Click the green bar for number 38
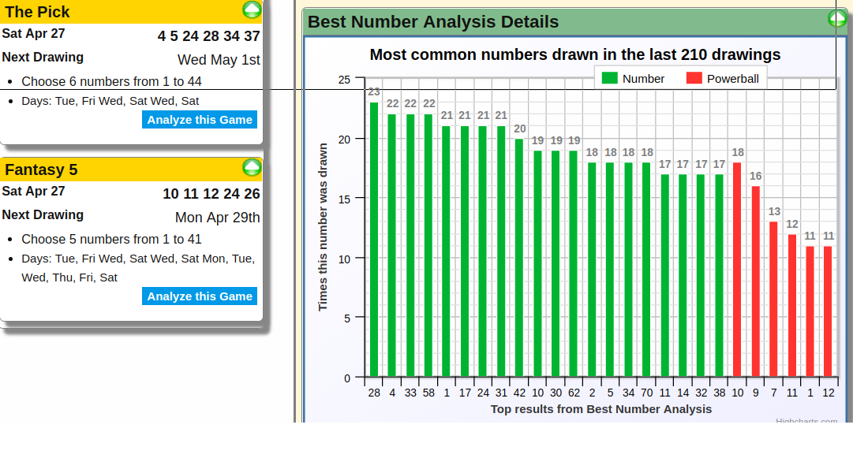Viewport: 868px width, 473px height. [719, 276]
